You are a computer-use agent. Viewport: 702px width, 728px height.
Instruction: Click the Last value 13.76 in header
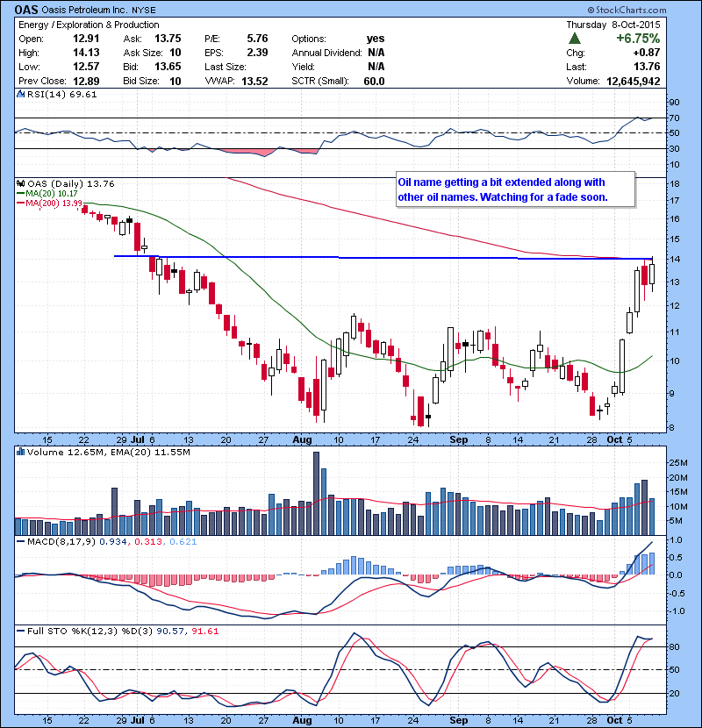[x=647, y=67]
